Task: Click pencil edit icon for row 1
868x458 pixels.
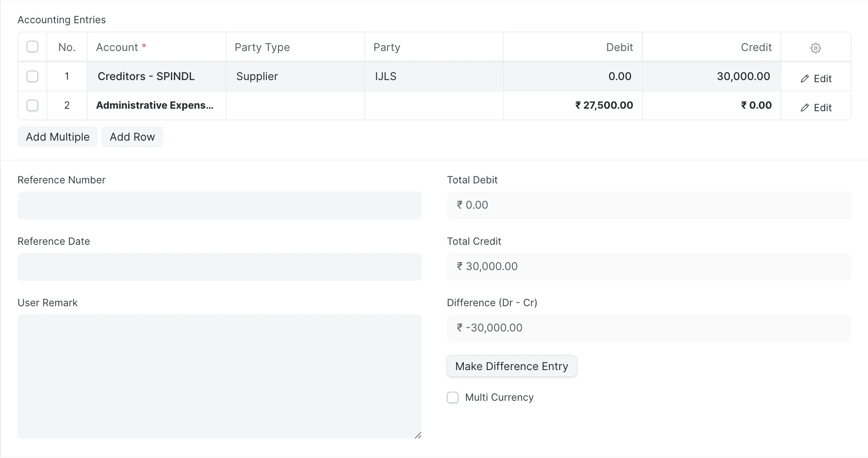Action: pyautogui.click(x=805, y=79)
